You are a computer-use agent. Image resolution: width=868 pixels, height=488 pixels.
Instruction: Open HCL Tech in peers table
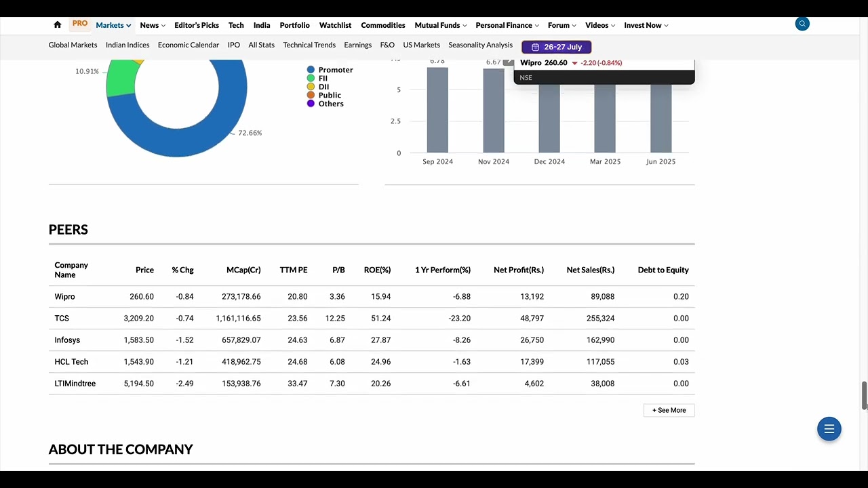point(71,361)
